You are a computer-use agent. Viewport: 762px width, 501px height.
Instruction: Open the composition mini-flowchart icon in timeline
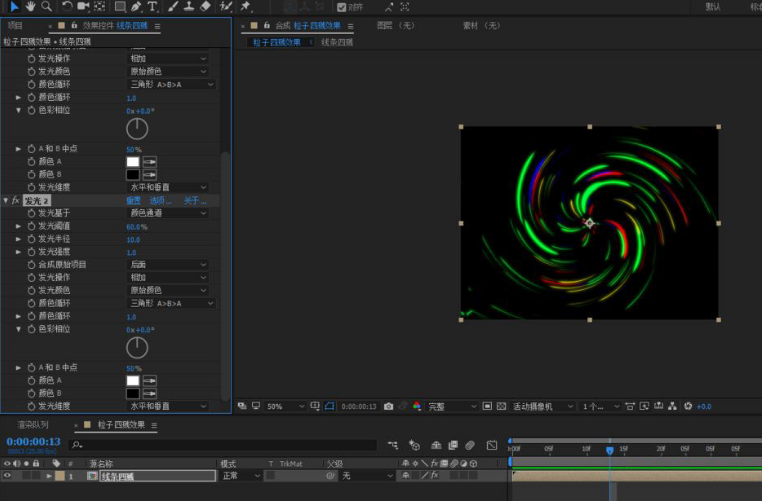coord(393,445)
